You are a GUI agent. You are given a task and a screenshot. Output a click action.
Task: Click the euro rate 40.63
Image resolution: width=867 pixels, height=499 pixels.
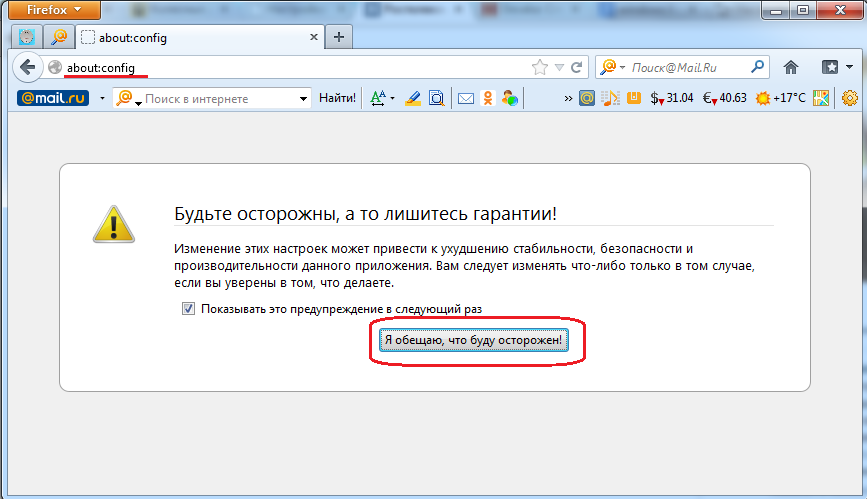pos(724,98)
